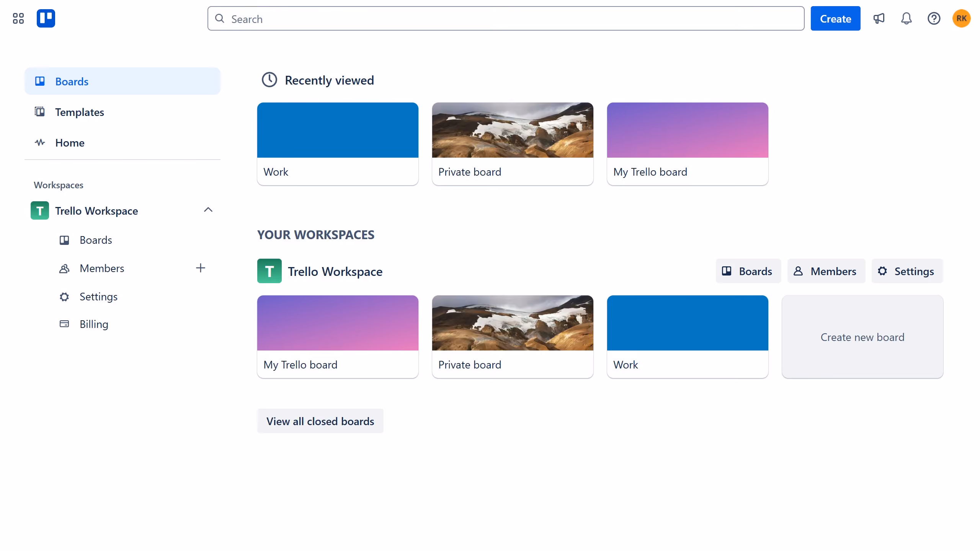This screenshot has width=980, height=551.
Task: Click the Create button
Action: [836, 18]
